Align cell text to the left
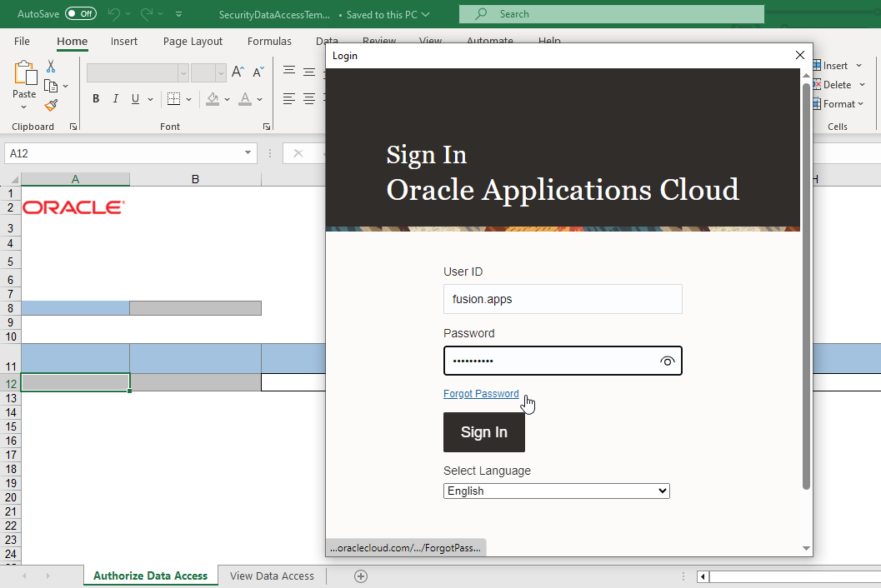Viewport: 881px width, 588px height. click(x=289, y=99)
